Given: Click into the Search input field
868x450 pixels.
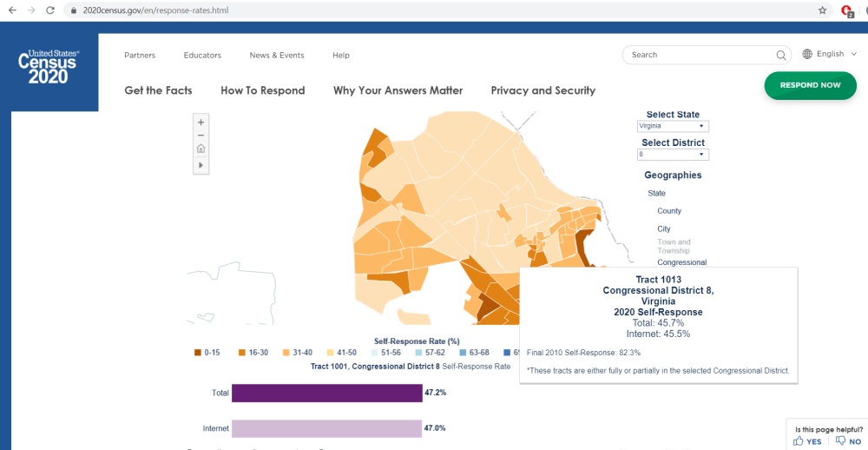Looking at the screenshot, I should coord(699,55).
